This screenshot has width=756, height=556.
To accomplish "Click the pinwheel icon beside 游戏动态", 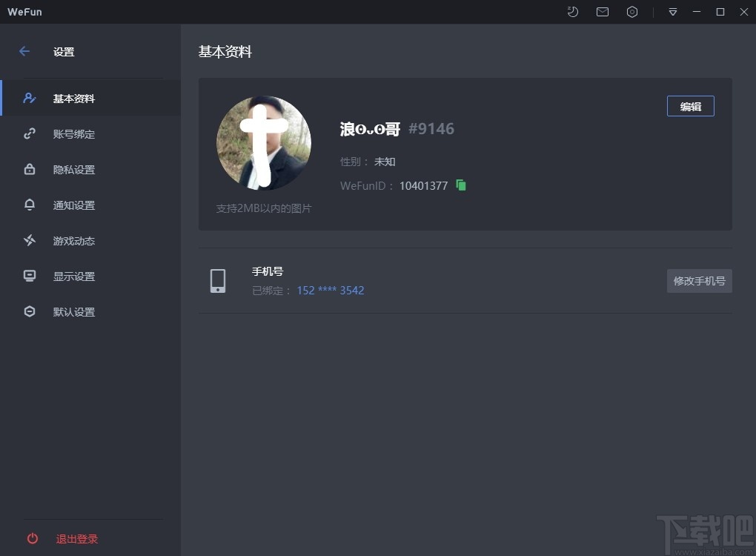I will [x=30, y=240].
